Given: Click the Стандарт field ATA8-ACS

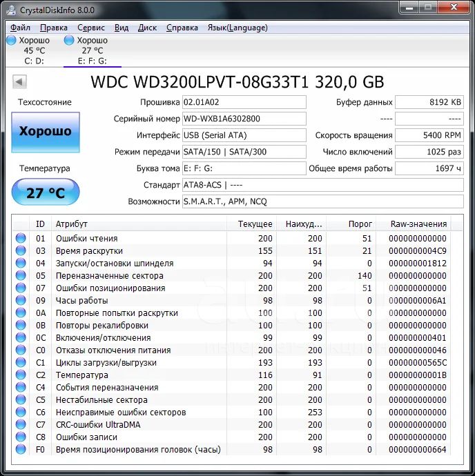Looking at the screenshot, I should pyautogui.click(x=323, y=185).
